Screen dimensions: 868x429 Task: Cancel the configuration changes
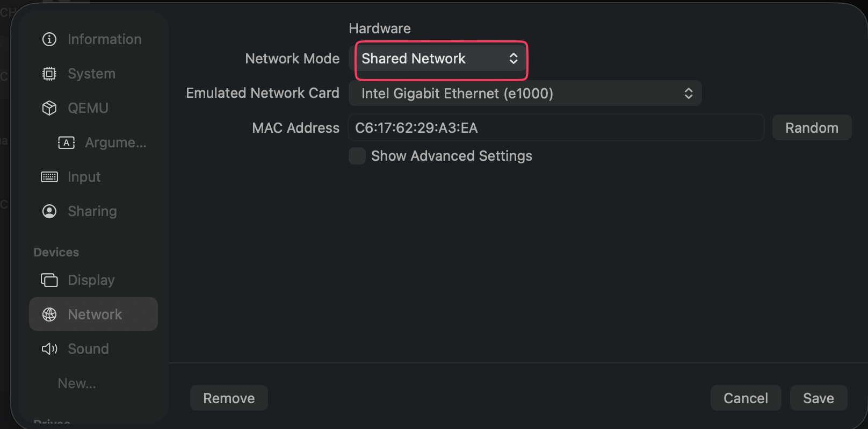pos(746,398)
